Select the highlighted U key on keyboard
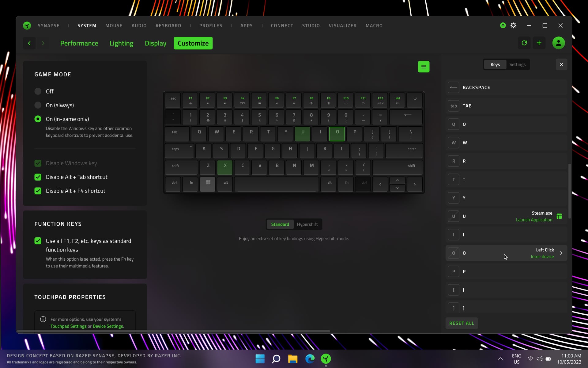588x368 pixels. click(x=303, y=134)
